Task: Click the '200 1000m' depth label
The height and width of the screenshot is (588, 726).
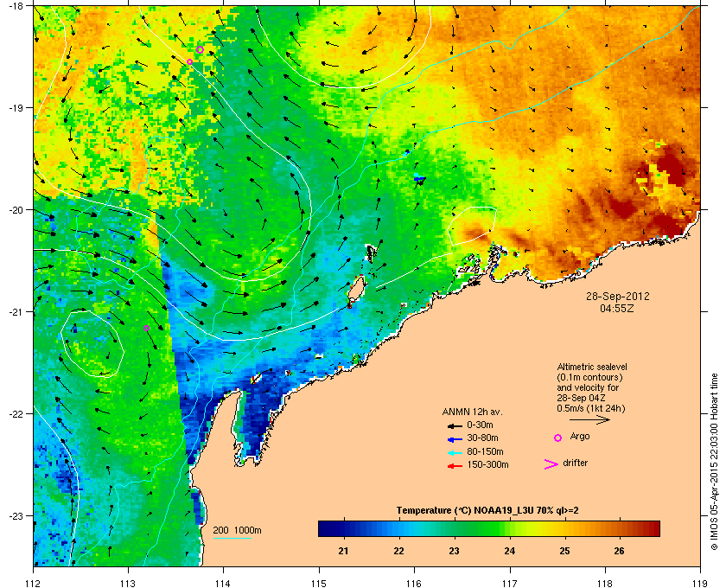Action: [x=237, y=530]
